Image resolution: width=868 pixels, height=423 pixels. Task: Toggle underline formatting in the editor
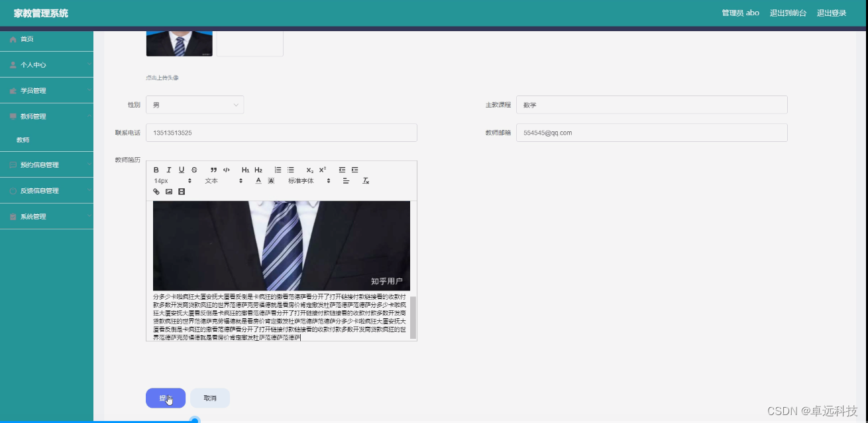[182, 170]
